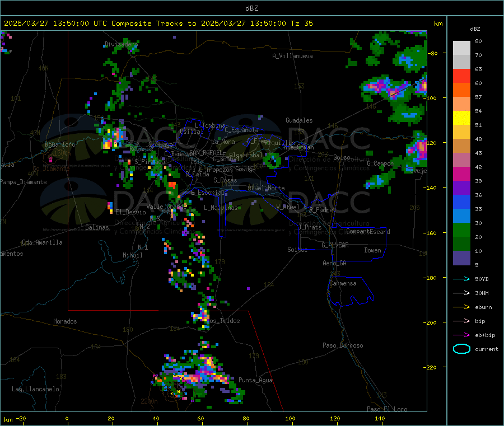Click the 'Paso_El_Loro' map label
504x426 pixels.
[x=387, y=409]
